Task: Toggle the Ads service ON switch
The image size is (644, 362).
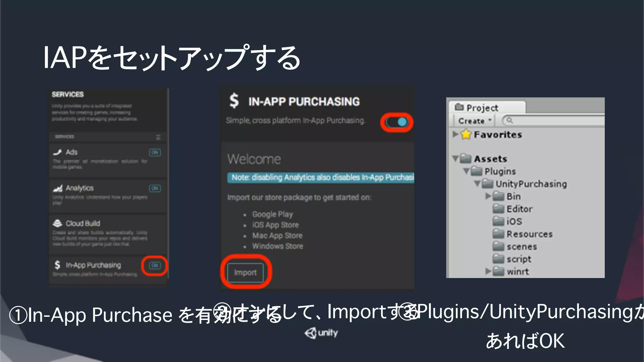Action: (x=155, y=153)
